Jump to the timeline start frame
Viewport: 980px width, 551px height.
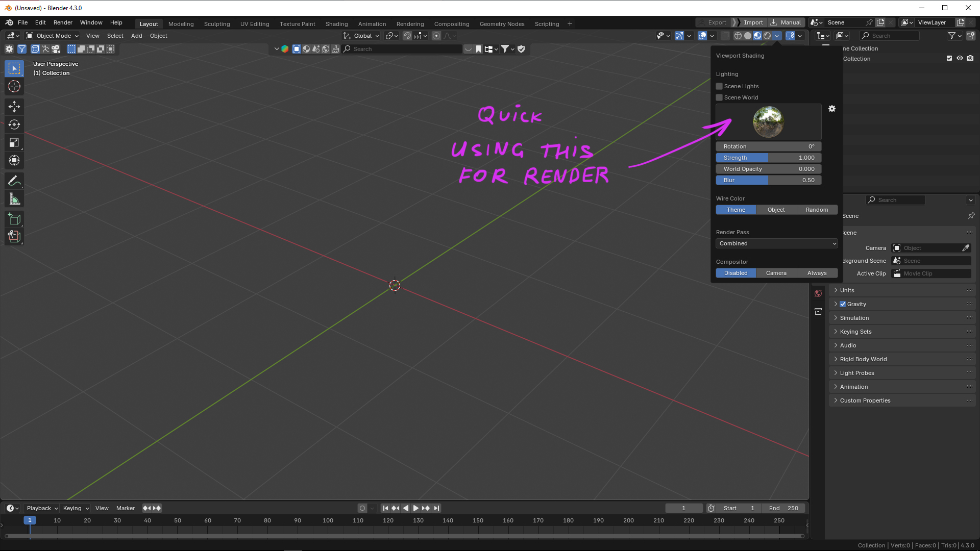pos(385,508)
